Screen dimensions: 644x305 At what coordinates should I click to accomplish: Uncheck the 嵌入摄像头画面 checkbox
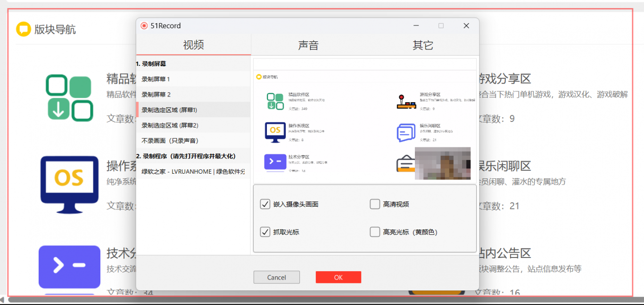pyautogui.click(x=265, y=204)
